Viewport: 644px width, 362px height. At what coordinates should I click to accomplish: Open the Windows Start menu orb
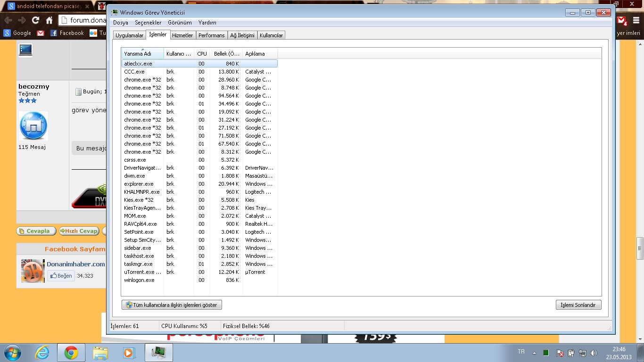[12, 353]
